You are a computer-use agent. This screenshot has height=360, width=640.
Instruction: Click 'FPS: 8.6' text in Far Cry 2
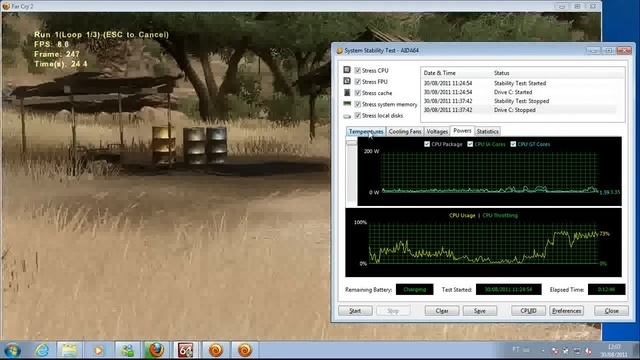pos(52,44)
